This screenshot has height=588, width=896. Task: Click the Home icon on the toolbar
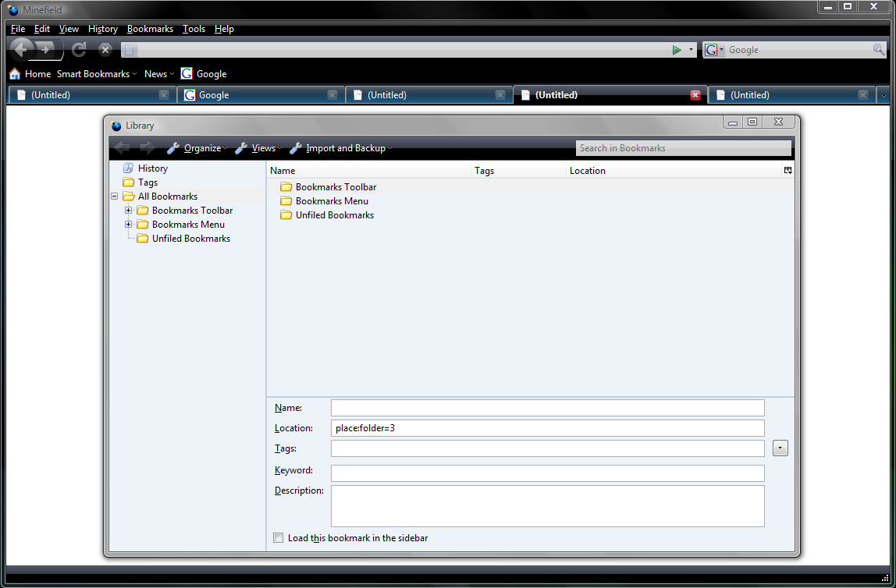pyautogui.click(x=14, y=73)
